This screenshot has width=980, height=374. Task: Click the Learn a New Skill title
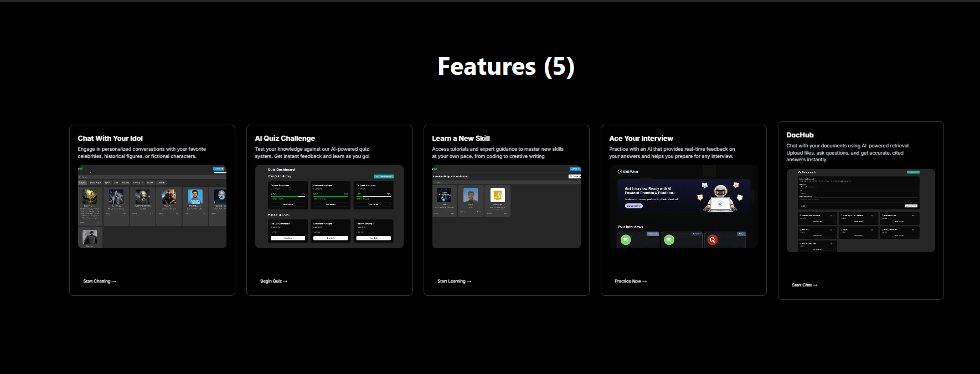[x=461, y=139]
